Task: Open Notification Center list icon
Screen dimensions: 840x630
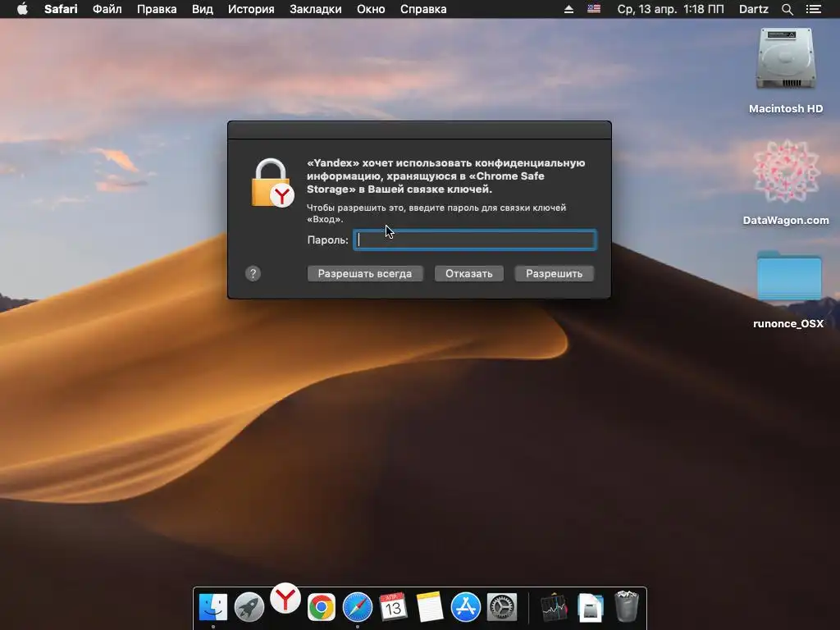Action: (813, 9)
